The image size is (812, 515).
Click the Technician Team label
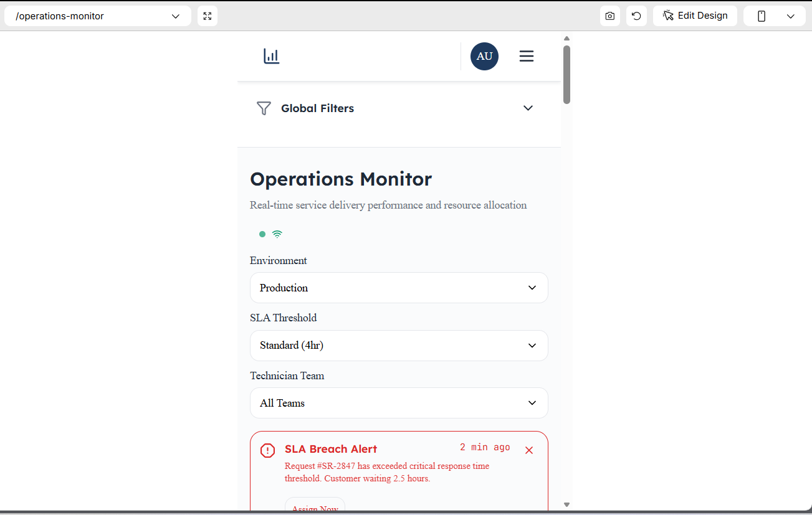pyautogui.click(x=287, y=376)
